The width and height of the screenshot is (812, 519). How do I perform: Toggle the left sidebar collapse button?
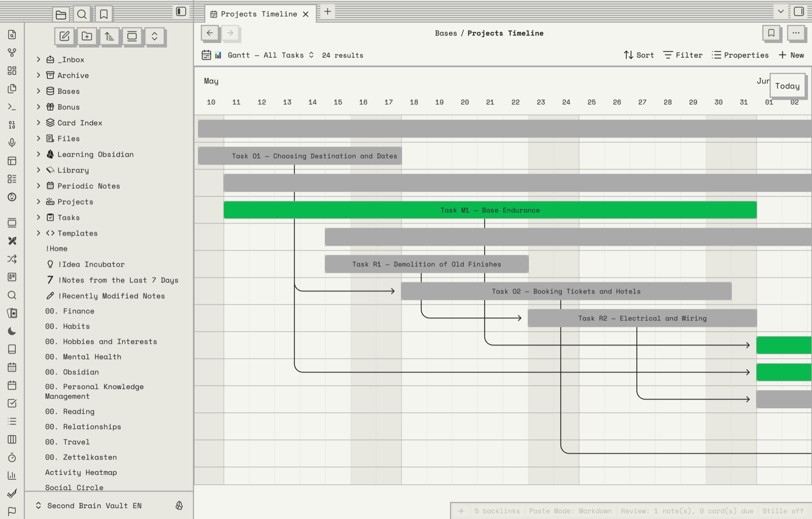(181, 11)
